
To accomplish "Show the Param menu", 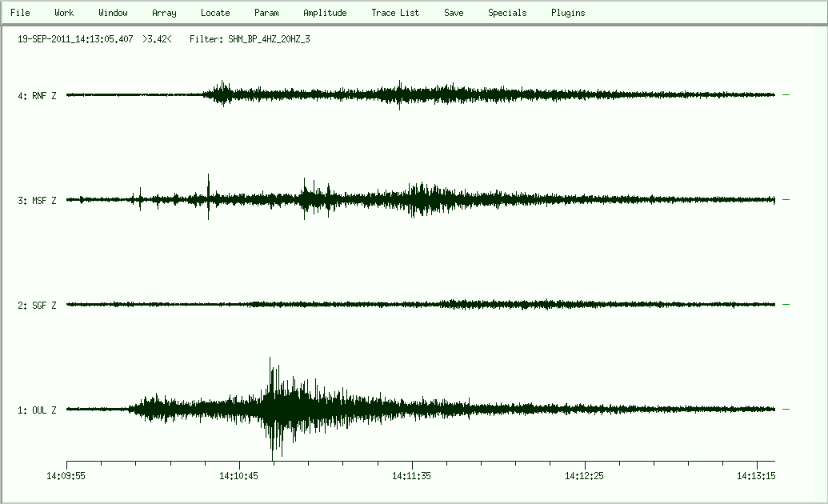I will [x=266, y=13].
